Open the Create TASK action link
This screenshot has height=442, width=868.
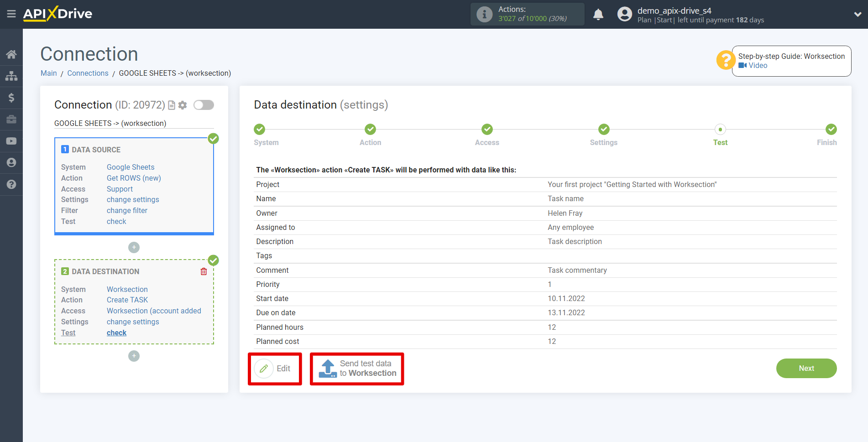(x=127, y=300)
